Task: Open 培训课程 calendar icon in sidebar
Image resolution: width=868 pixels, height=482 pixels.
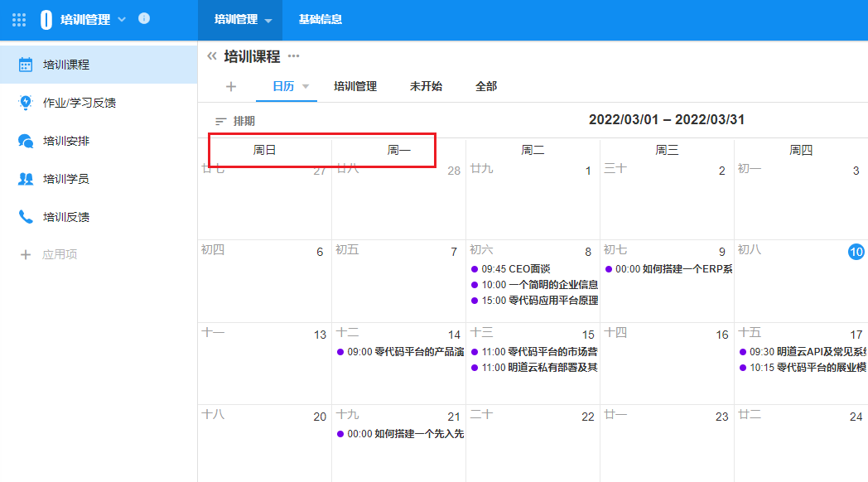Action: (x=26, y=65)
